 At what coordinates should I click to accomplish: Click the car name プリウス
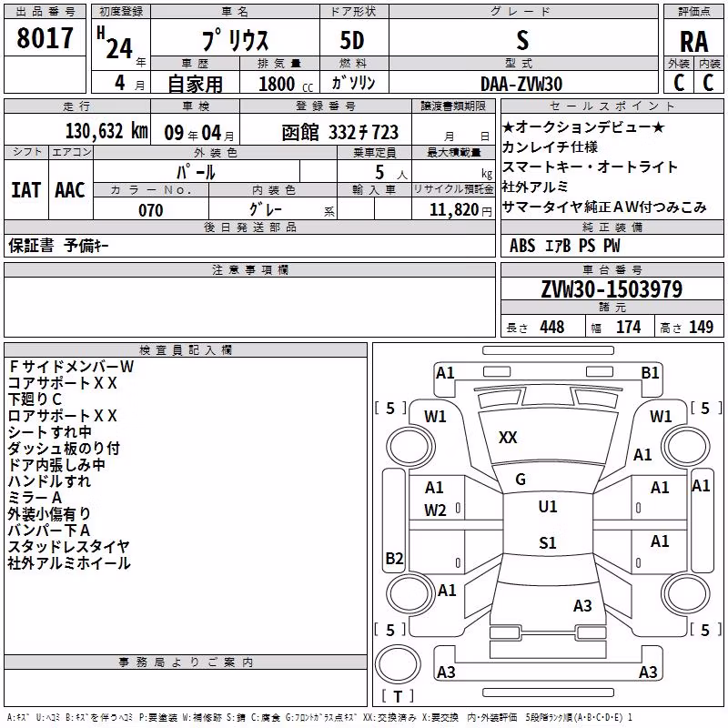pyautogui.click(x=235, y=40)
